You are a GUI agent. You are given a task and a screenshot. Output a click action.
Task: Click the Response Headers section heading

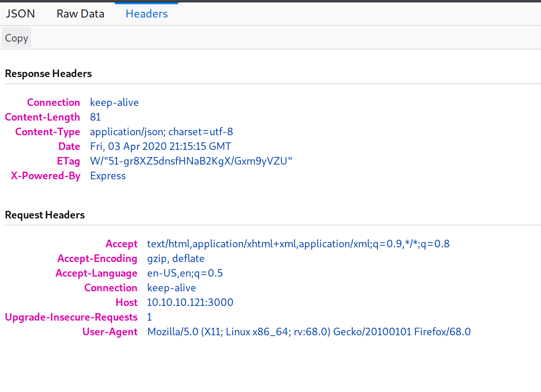(48, 74)
